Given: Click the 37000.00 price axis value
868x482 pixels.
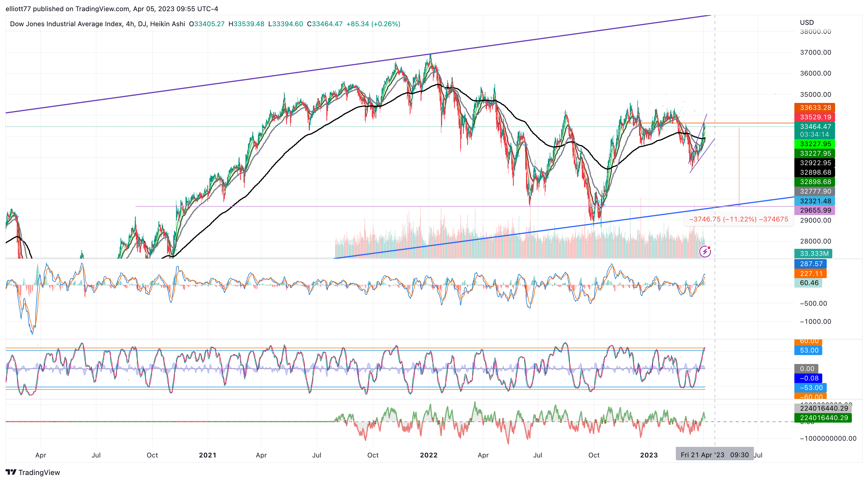Looking at the screenshot, I should (816, 52).
